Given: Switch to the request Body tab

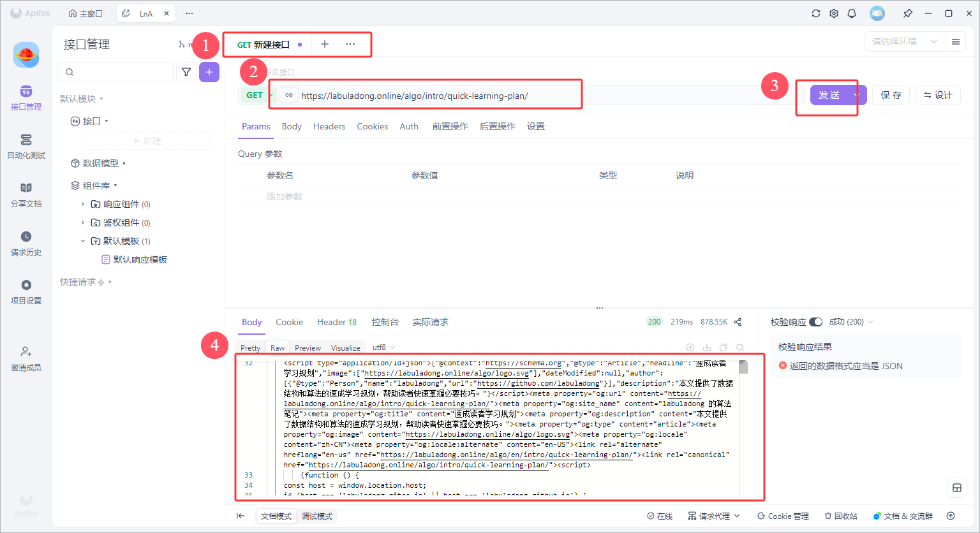Looking at the screenshot, I should (292, 126).
